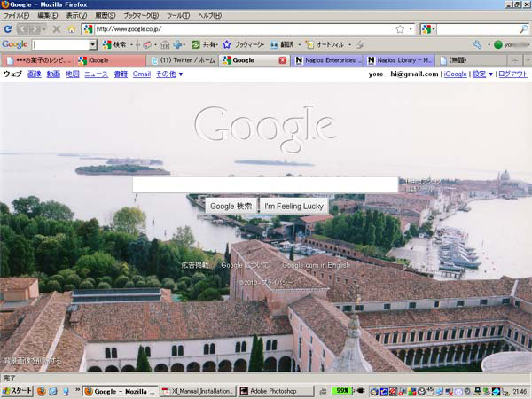The height and width of the screenshot is (399, 532).
Task: Click the green account status circle
Action: point(497,45)
